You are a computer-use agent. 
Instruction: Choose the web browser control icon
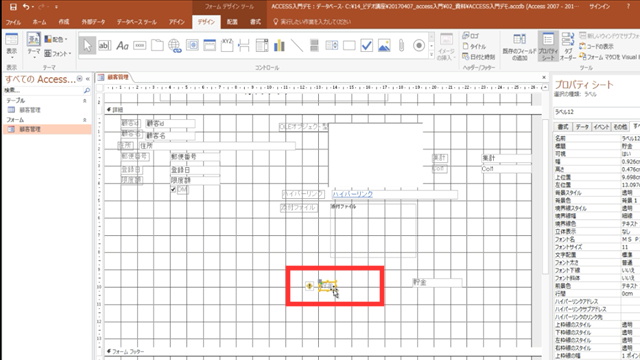point(175,45)
